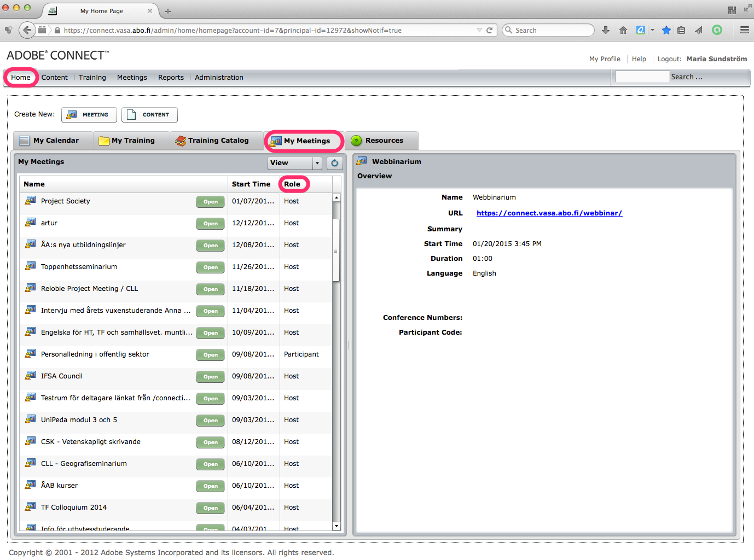The width and height of the screenshot is (754, 560).
Task: Refresh the My Meetings list
Action: point(335,163)
